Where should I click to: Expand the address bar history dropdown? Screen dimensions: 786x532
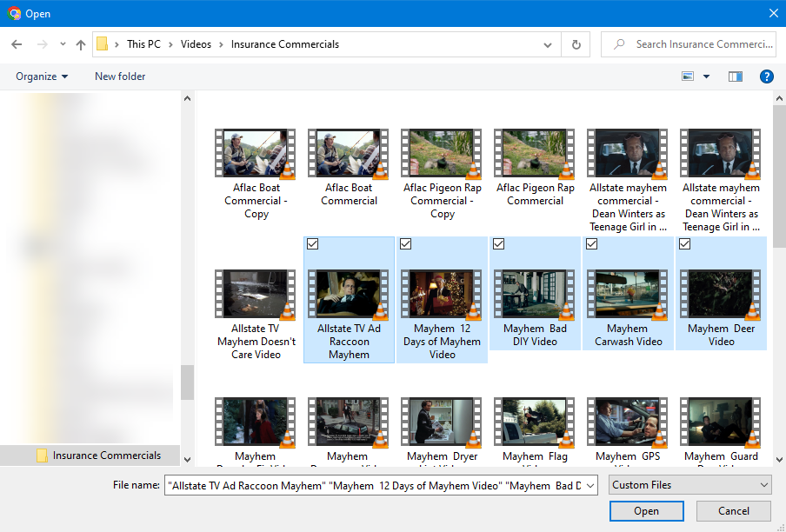tap(548, 44)
